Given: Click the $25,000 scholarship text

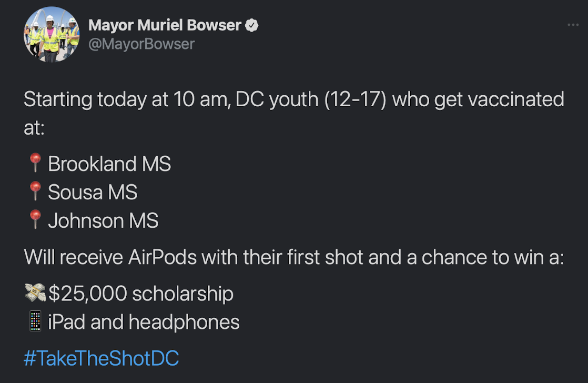Looking at the screenshot, I should click(141, 293).
